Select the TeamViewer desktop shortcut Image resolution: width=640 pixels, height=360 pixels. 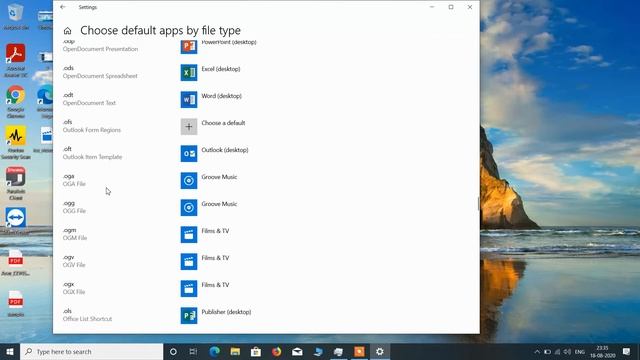pos(16,221)
